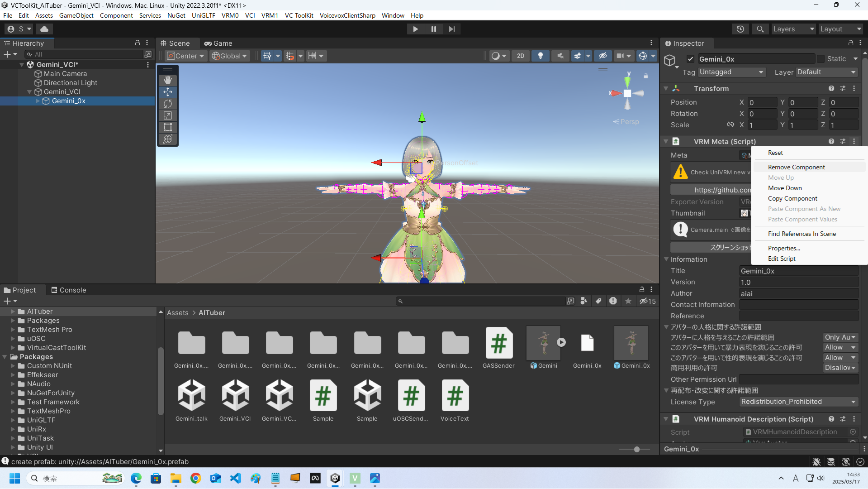Toggle 2D scene view mode
The height and width of the screenshot is (489, 868).
click(x=521, y=56)
